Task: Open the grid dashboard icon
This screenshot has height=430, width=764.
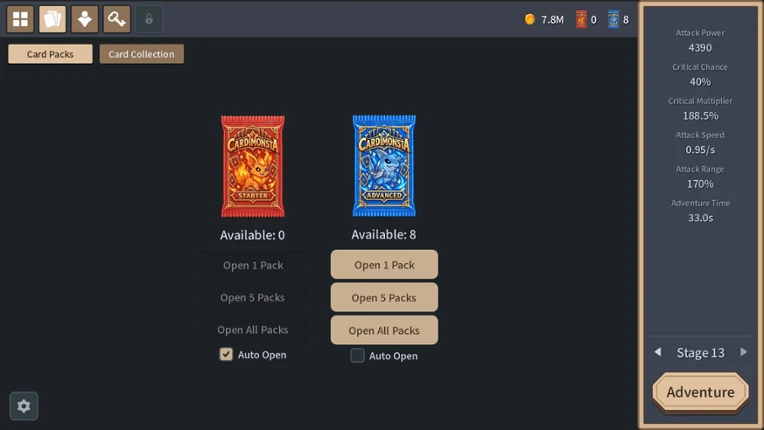Action: (20, 19)
